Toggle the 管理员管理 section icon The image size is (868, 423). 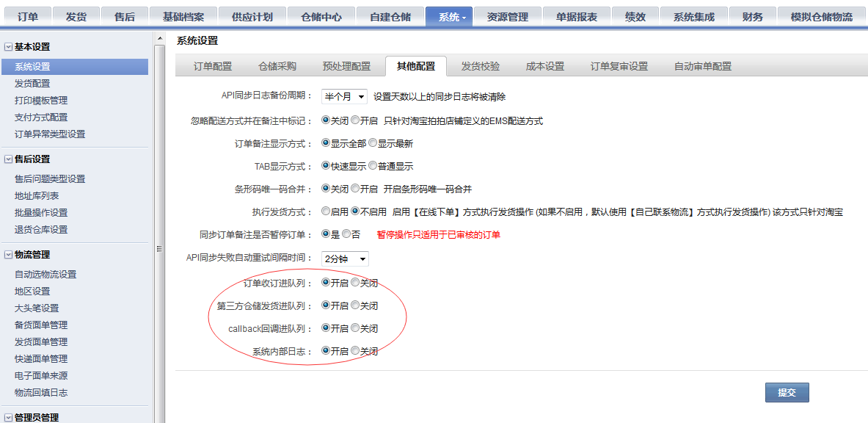(x=8, y=418)
